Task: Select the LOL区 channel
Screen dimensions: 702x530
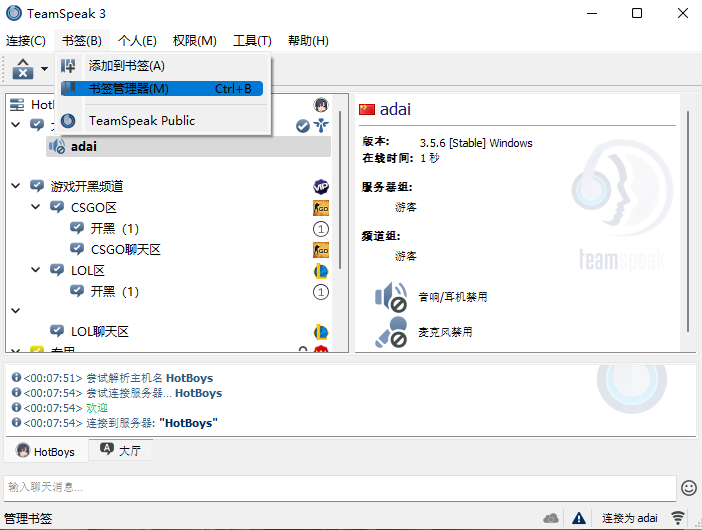Action: pyautogui.click(x=88, y=270)
